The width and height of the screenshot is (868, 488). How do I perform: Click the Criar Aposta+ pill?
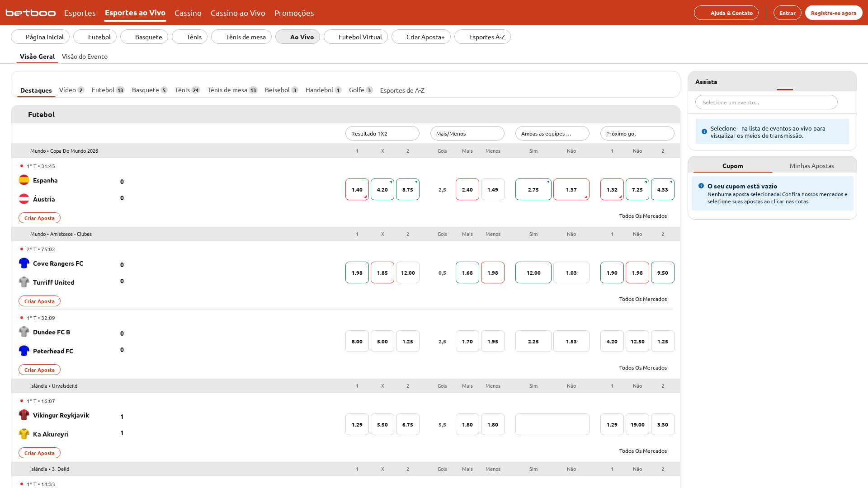421,37
